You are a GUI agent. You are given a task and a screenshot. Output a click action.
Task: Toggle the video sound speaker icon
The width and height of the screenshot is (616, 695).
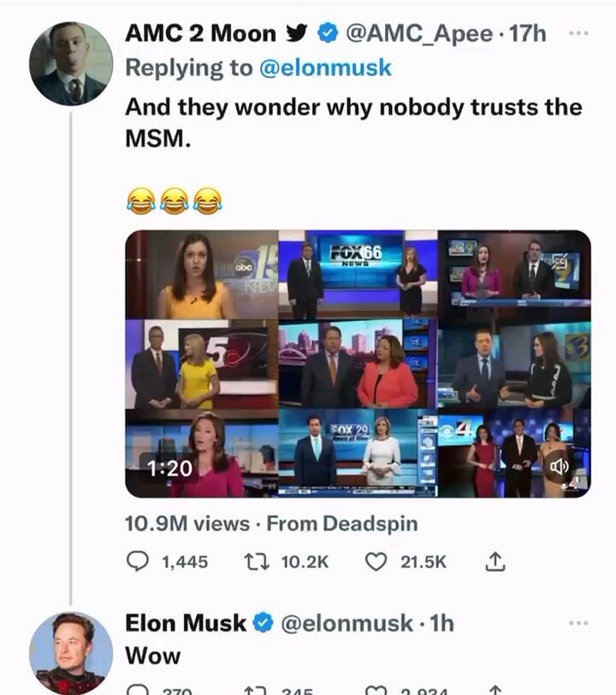point(560,467)
